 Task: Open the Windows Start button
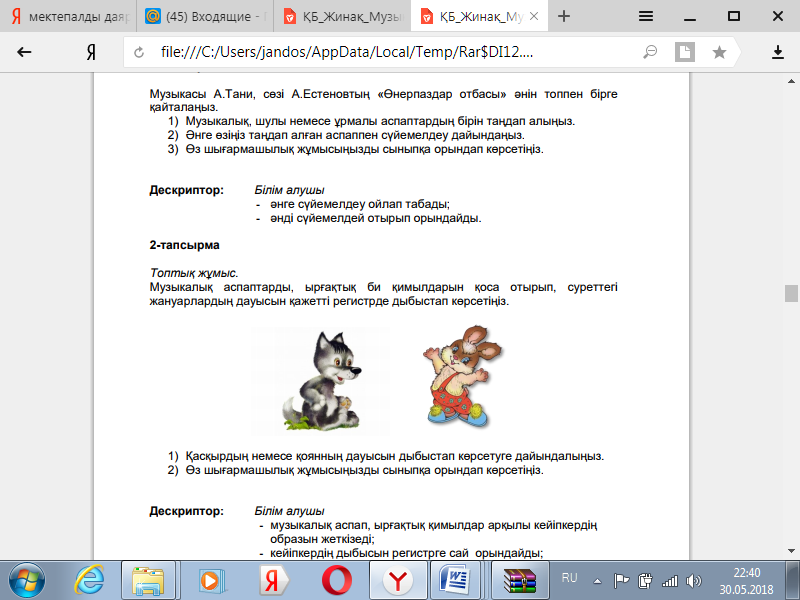(27, 580)
